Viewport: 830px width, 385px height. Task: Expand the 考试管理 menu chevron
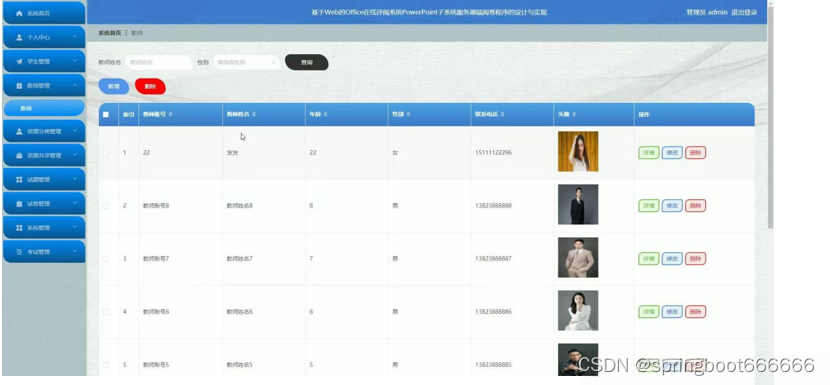[x=75, y=252]
